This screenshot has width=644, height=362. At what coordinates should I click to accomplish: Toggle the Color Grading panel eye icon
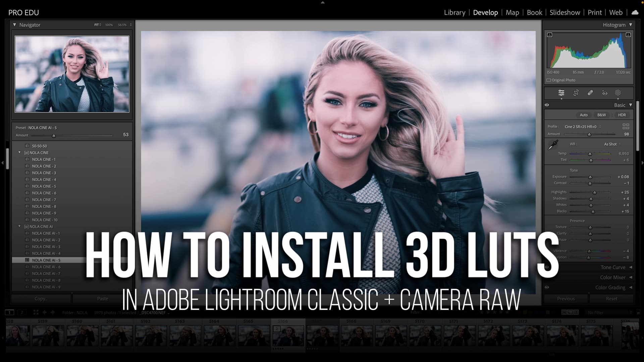[547, 287]
